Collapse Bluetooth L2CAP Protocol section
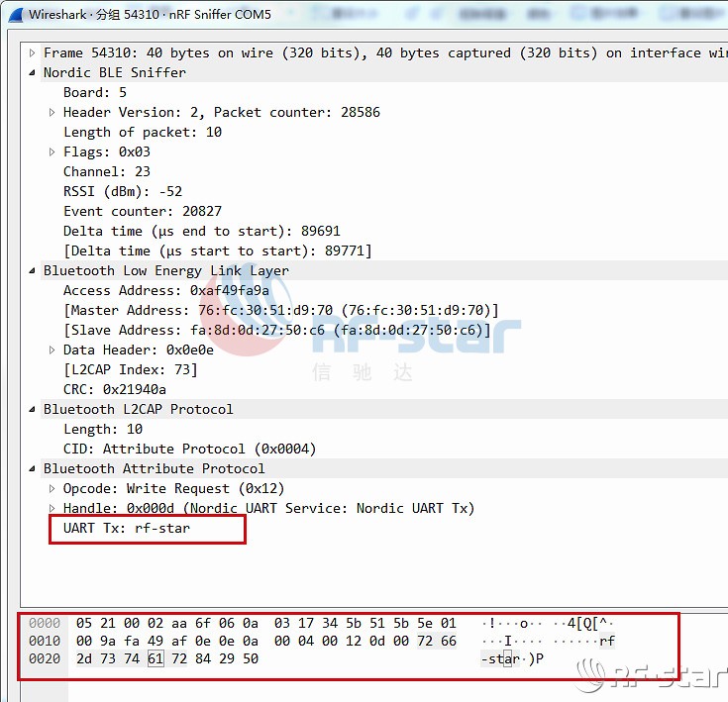This screenshot has height=702, width=728. coord(32,409)
